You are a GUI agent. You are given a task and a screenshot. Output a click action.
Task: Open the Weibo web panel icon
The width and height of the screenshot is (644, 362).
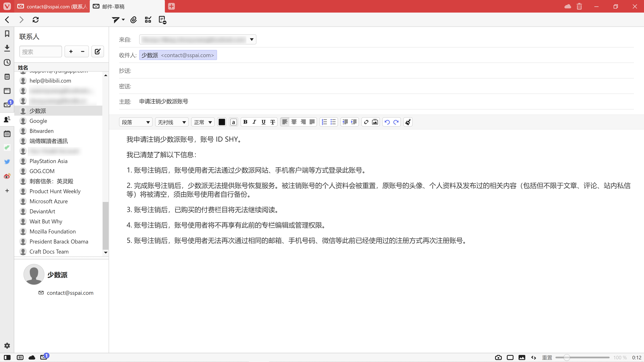pos(7,176)
